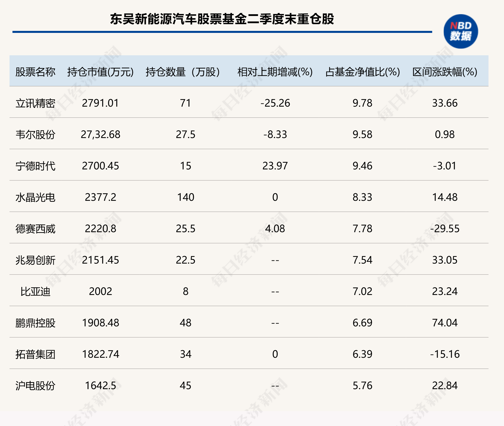Click net value ratio 6.69

tap(362, 323)
